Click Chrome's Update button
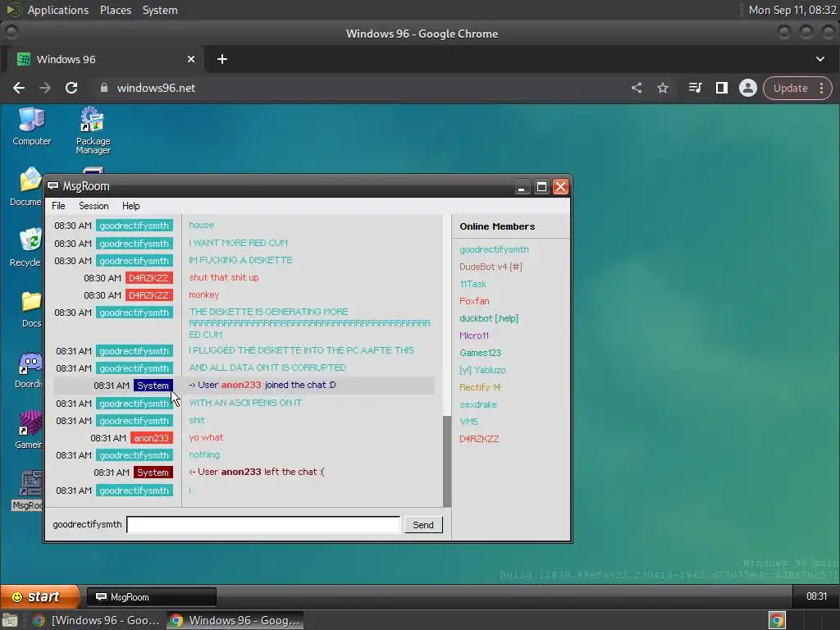 (790, 88)
